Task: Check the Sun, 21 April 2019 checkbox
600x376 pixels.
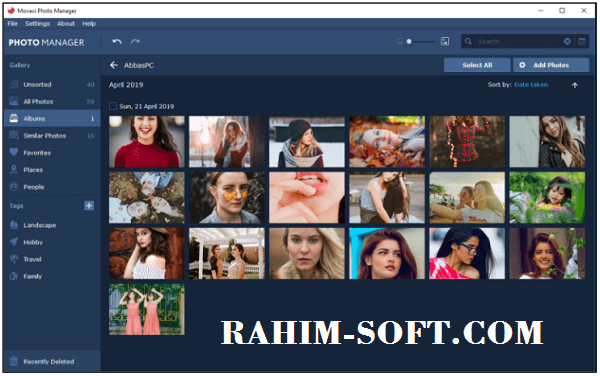Action: click(113, 106)
